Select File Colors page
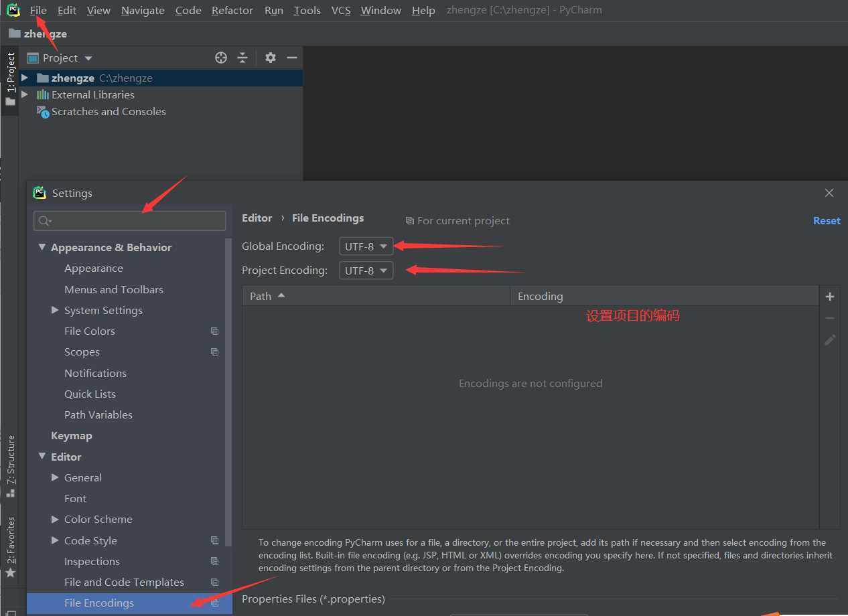848x616 pixels. pos(90,331)
